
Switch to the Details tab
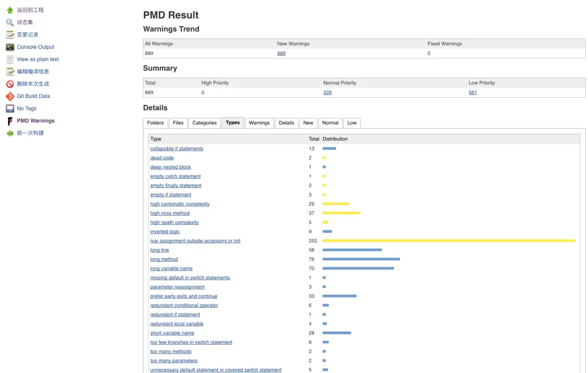[x=286, y=123]
